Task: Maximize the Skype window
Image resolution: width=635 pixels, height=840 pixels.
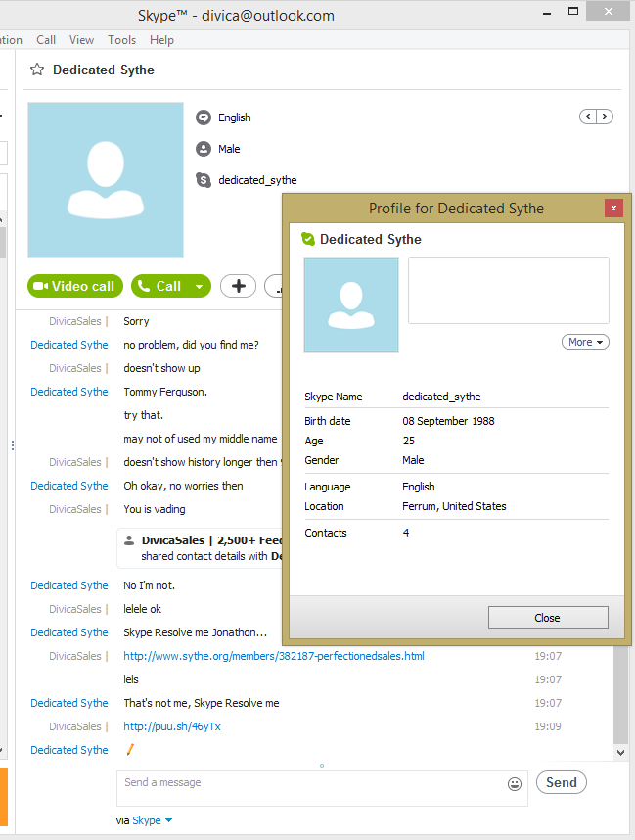Action: click(x=573, y=11)
